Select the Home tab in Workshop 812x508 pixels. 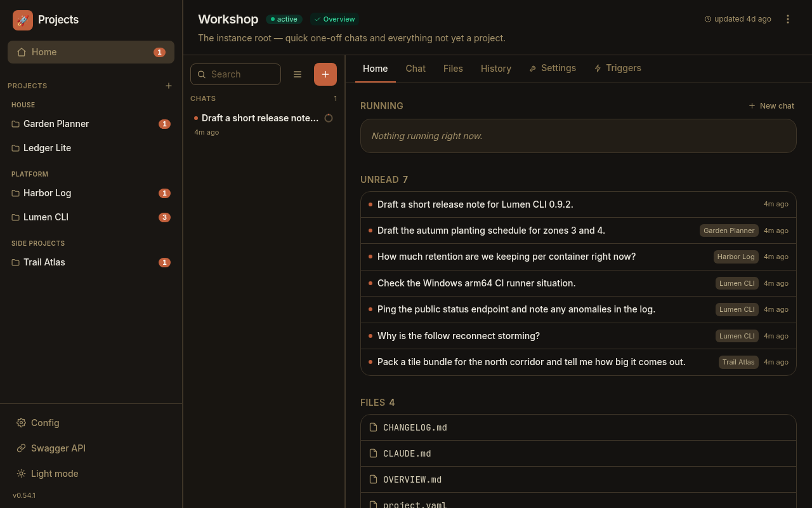376,69
